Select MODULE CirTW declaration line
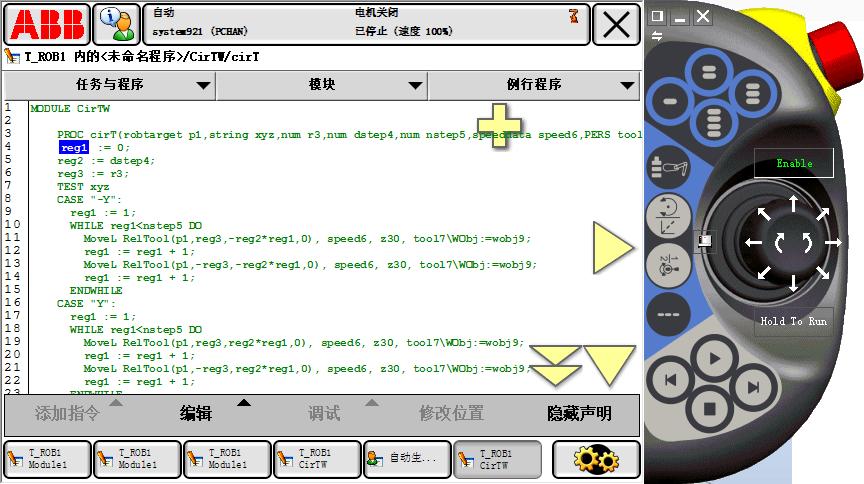Viewport: 864px width, 484px height. (x=70, y=109)
